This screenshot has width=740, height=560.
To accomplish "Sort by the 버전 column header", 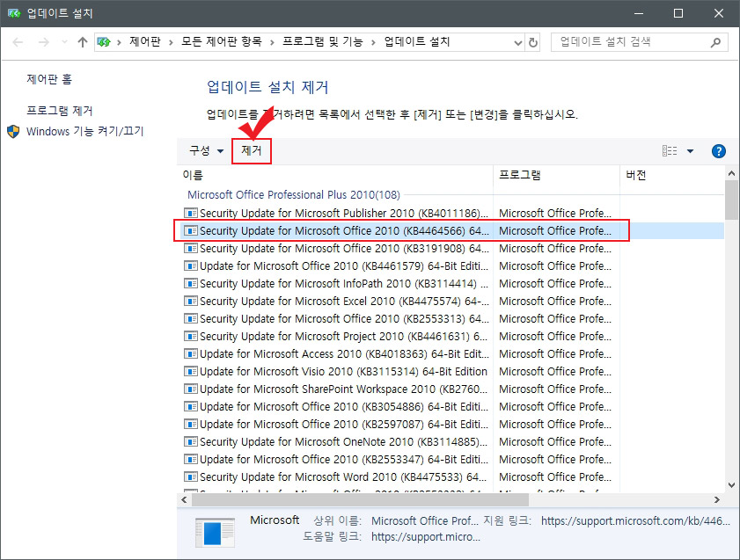I will (672, 175).
